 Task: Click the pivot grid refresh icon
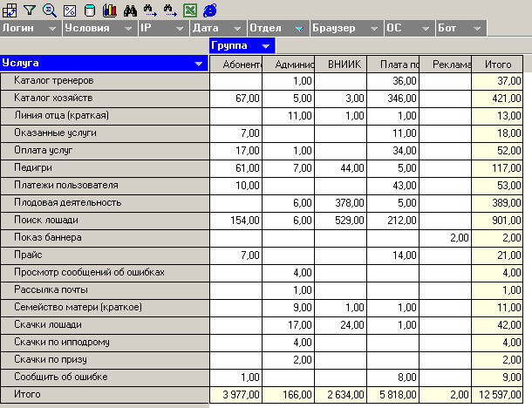[10, 10]
